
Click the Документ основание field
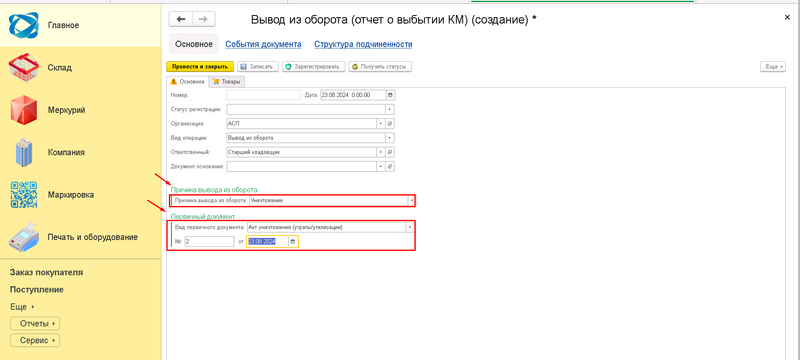[301, 166]
